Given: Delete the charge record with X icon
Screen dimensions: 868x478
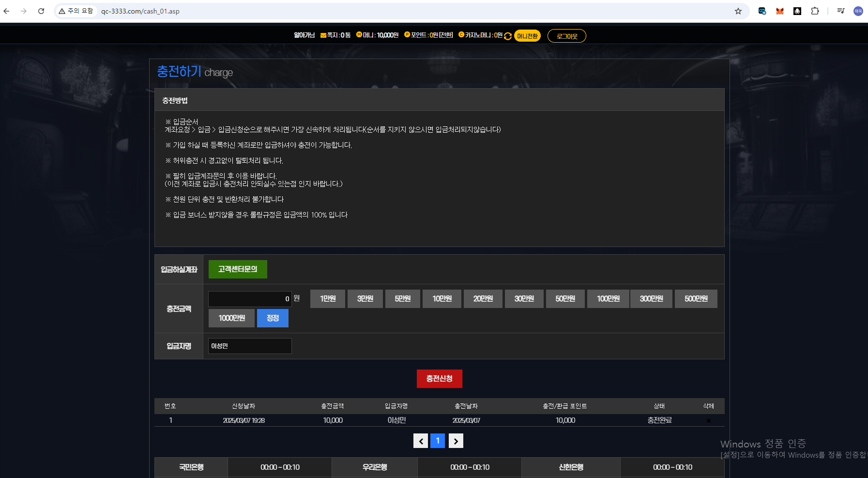Looking at the screenshot, I should (x=708, y=421).
